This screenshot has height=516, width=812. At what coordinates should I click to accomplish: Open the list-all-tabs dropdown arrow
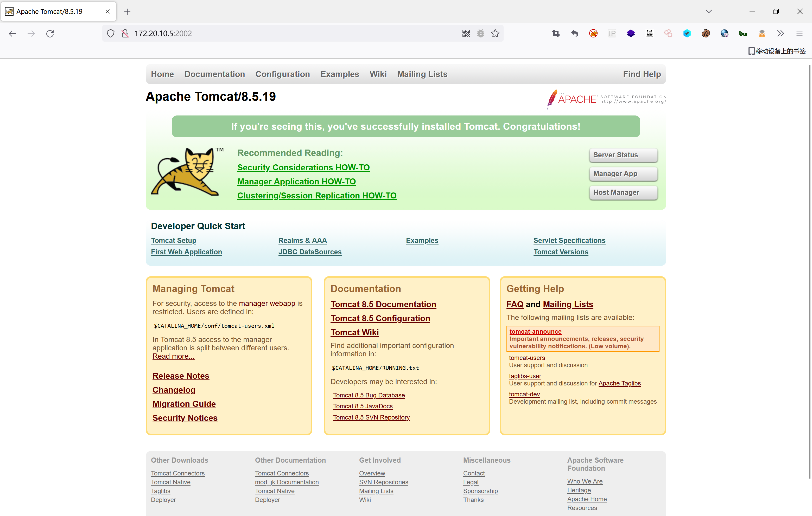coord(709,11)
